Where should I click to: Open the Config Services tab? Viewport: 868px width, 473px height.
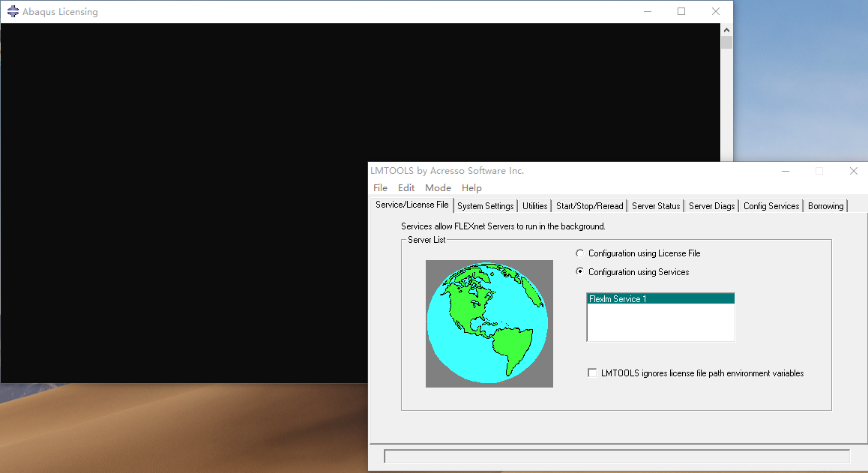coord(771,206)
